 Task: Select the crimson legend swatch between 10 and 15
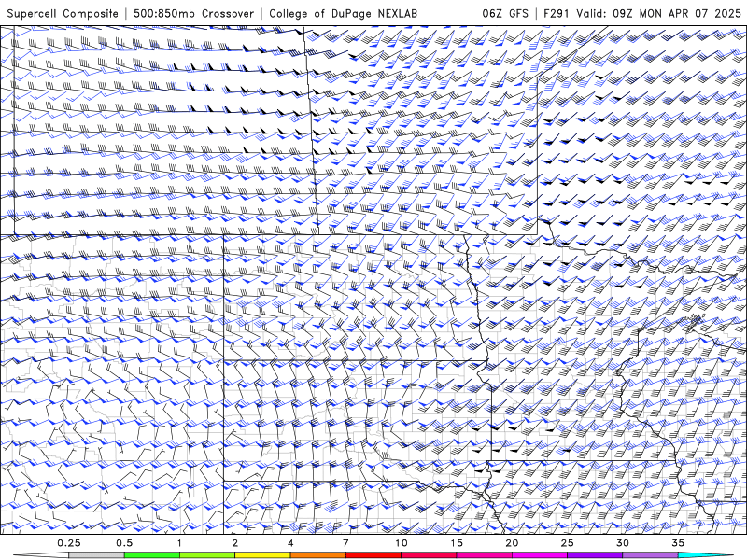click(x=429, y=555)
